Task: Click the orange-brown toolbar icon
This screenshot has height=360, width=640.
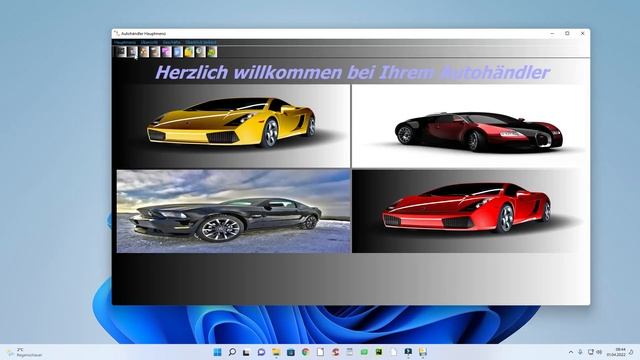Action: point(144,52)
